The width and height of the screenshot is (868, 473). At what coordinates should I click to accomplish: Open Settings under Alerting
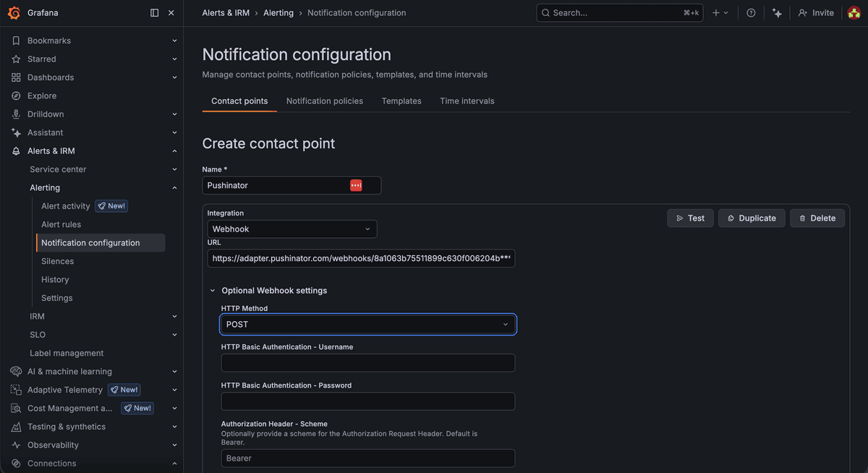pos(57,298)
